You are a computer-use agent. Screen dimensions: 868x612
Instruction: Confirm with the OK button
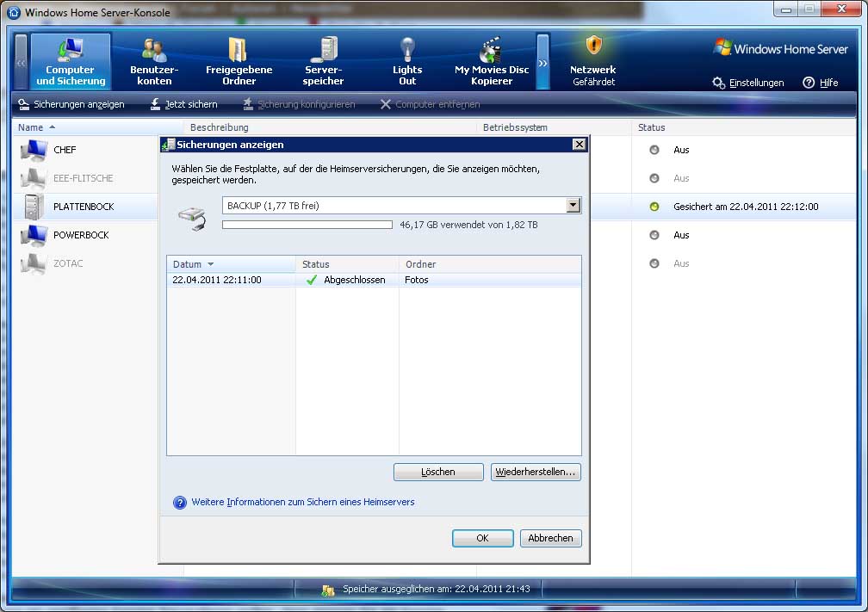pos(483,538)
